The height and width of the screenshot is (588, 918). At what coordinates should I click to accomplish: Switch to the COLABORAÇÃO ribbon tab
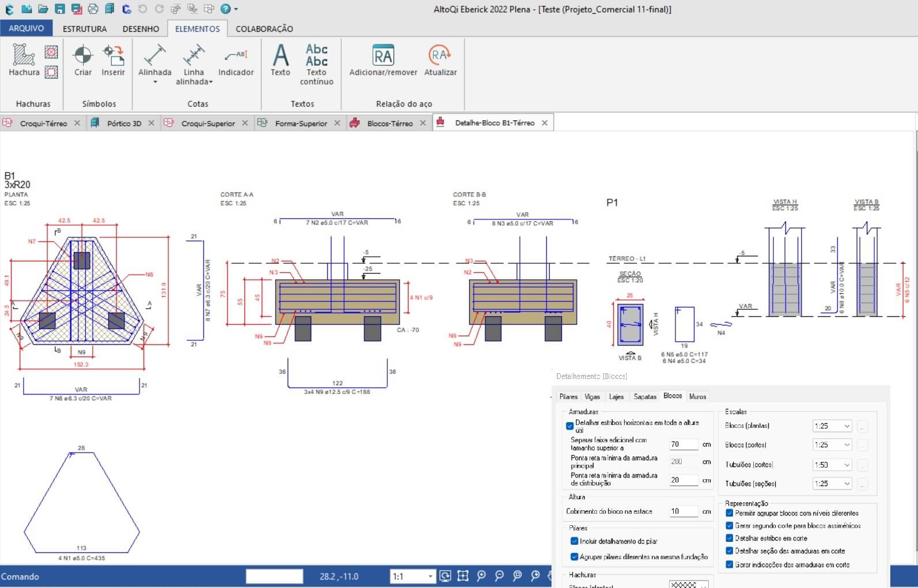coord(265,29)
